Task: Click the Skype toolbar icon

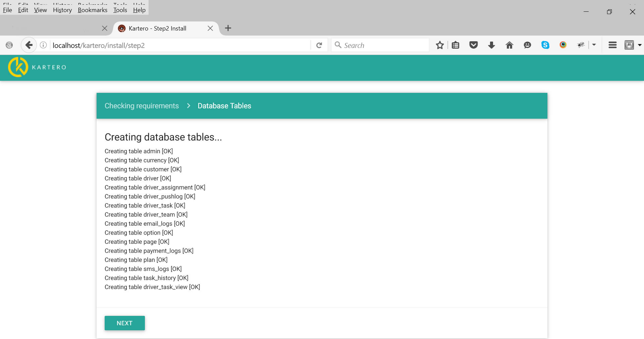Action: click(545, 45)
